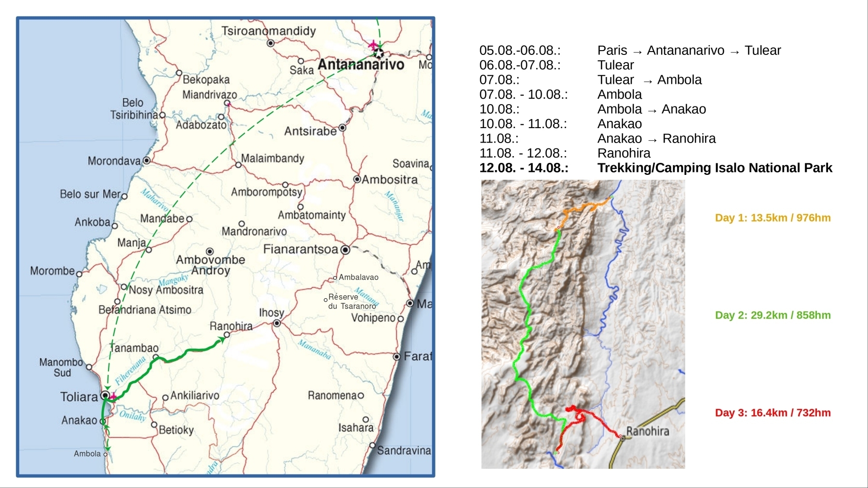This screenshot has height=488, width=868.
Task: Click the Ambola town marker circle
Action: [x=106, y=454]
